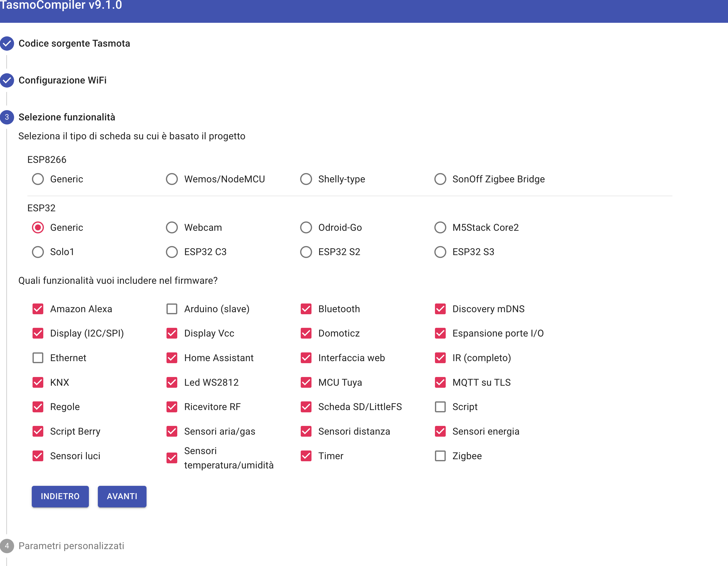Click the step 4 circle icon for Parametri personalizzati
Screen dimensions: 728x566
tap(7, 546)
